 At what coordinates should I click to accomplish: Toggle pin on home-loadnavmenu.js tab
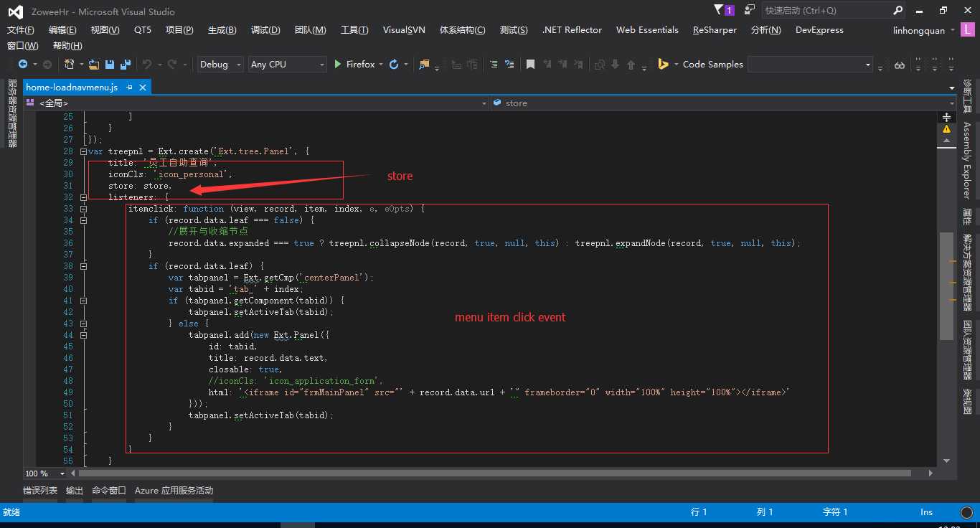pos(130,87)
